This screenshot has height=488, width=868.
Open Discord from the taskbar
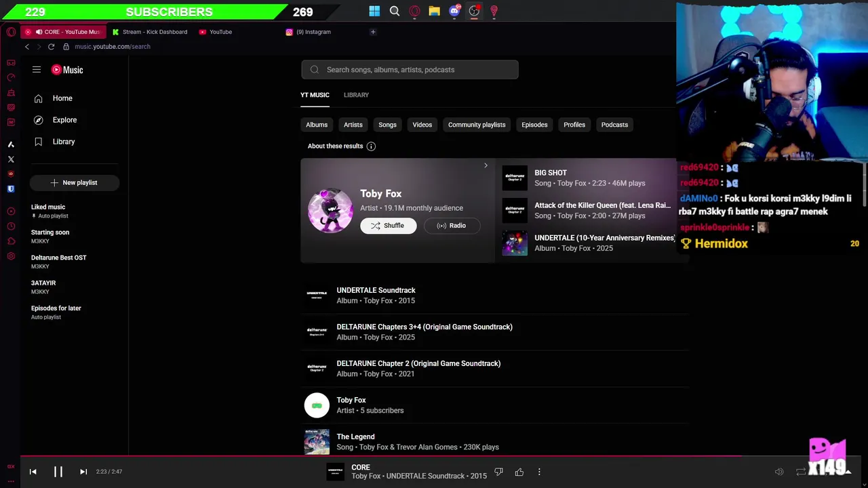454,11
